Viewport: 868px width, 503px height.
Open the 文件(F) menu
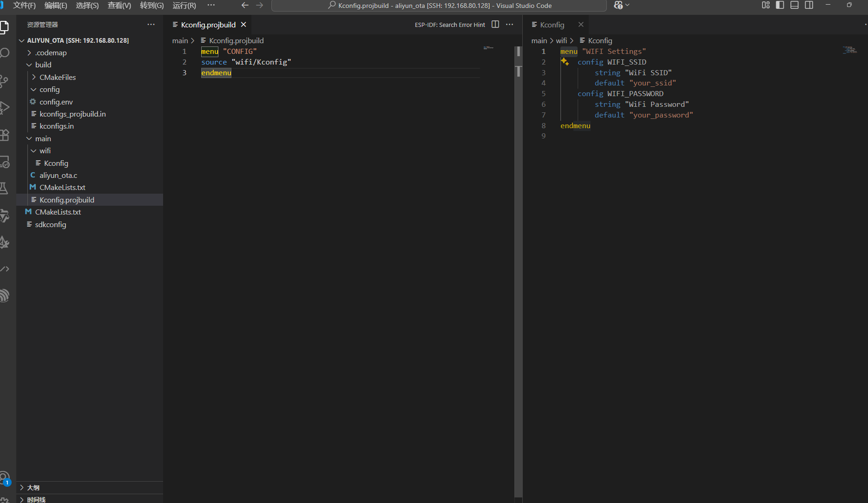(x=24, y=6)
